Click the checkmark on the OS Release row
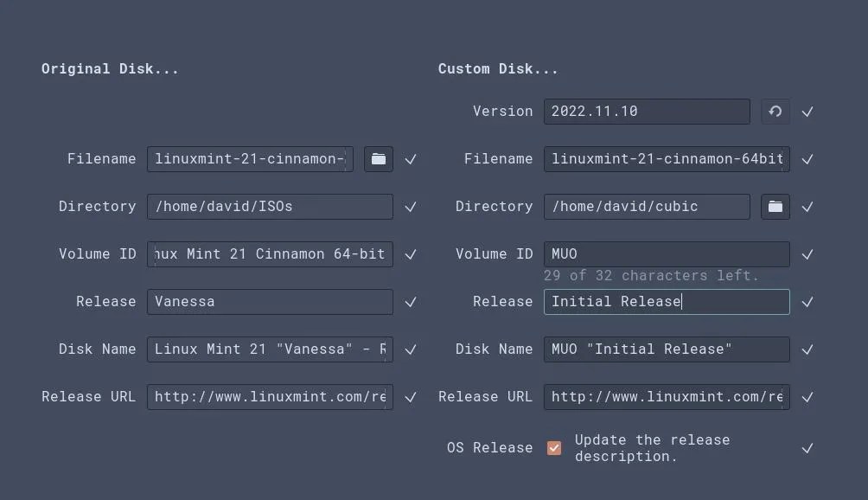 pyautogui.click(x=807, y=447)
